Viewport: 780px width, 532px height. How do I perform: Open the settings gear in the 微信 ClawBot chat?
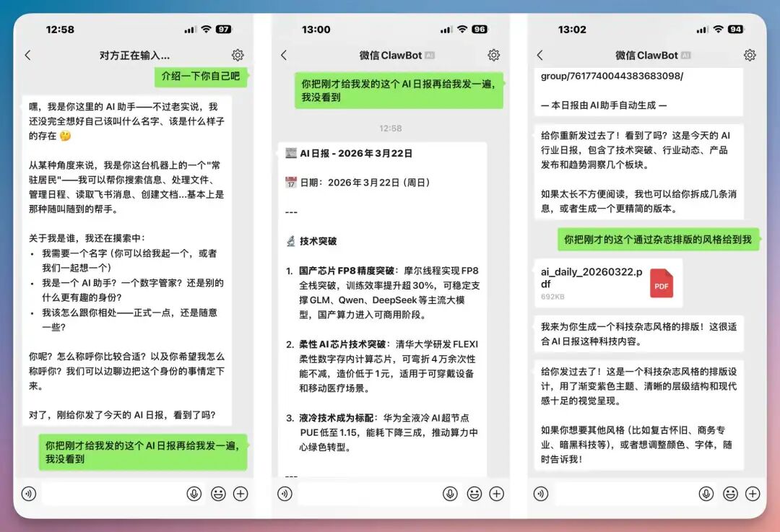[x=493, y=54]
